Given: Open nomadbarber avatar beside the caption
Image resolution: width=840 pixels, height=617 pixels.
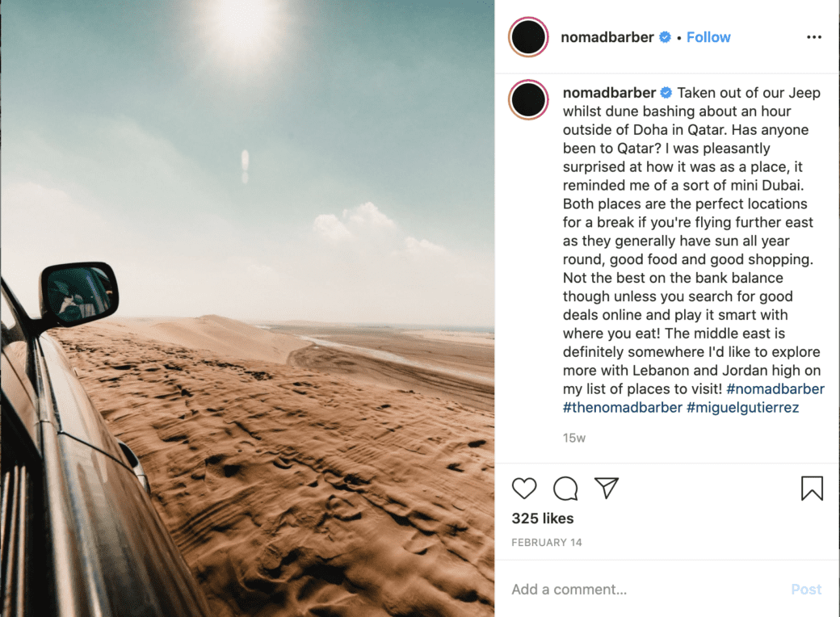Looking at the screenshot, I should pos(528,99).
